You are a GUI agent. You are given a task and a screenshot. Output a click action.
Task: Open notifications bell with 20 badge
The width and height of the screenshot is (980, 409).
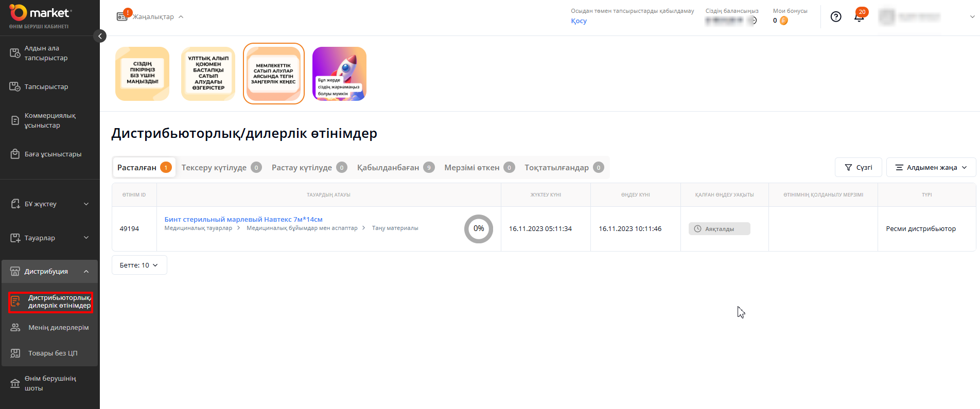[859, 16]
